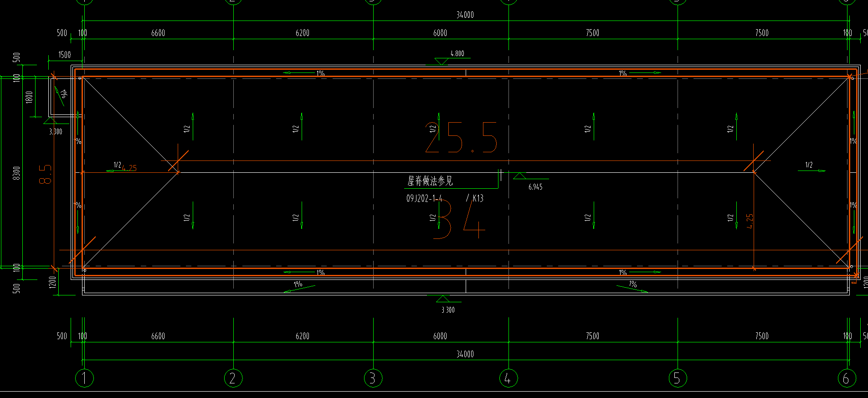Click the 3.300 elevation label below the roof

448,310
